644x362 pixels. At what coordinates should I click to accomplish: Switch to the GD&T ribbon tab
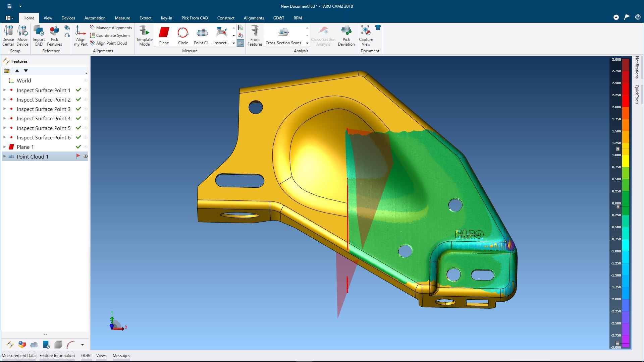click(x=278, y=18)
